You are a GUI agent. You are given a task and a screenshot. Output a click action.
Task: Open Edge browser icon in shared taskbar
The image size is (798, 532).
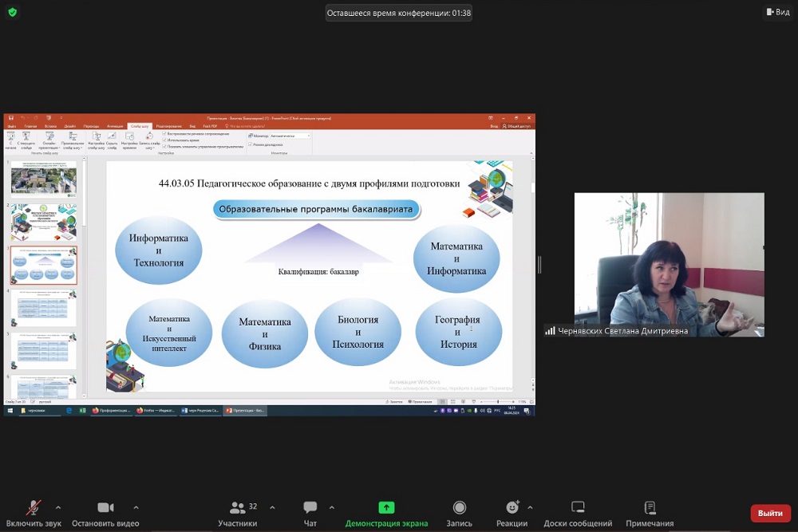69,411
